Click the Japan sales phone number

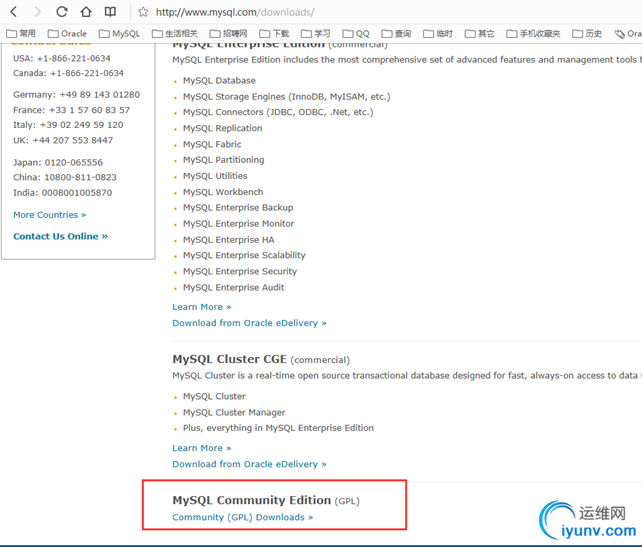click(74, 163)
